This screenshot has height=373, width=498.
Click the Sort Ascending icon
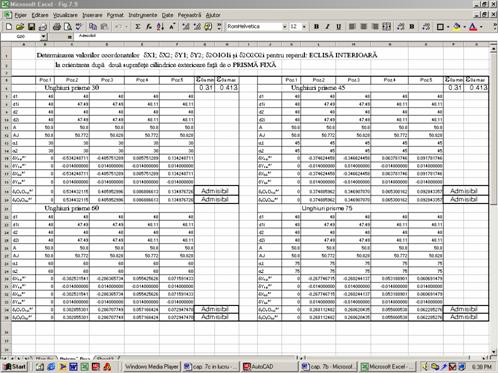point(160,27)
